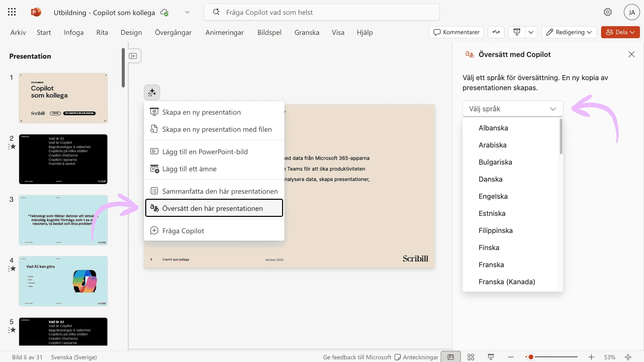Fit slide to window icon
The image size is (644, 362).
tap(628, 357)
